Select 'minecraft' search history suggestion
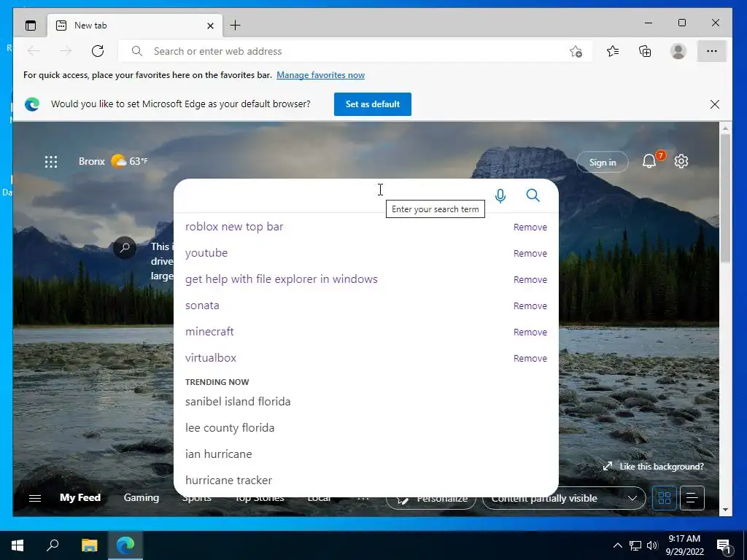This screenshot has height=560, width=747. tap(209, 332)
